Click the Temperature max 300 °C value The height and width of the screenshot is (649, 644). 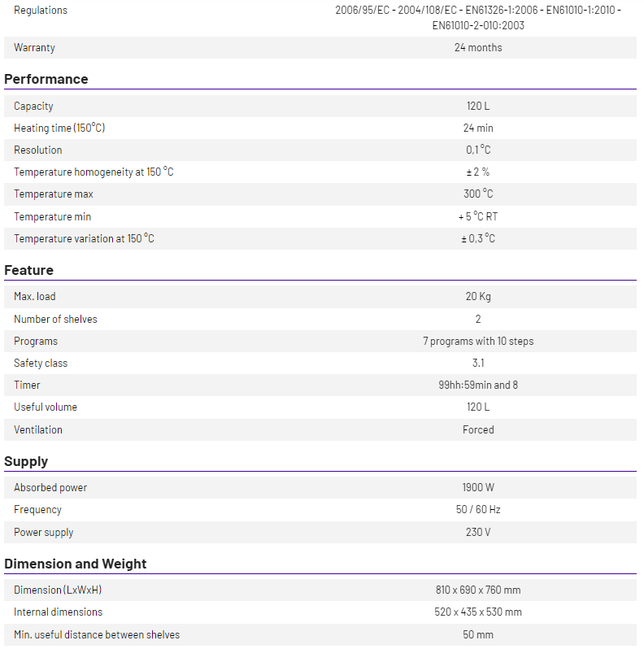[478, 194]
